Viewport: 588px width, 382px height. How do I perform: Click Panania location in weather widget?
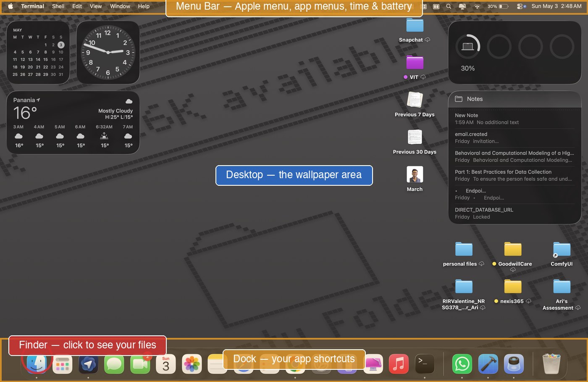[26, 100]
